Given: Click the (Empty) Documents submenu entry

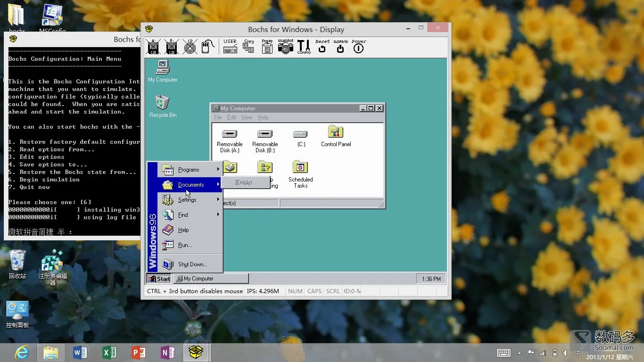Looking at the screenshot, I should click(x=245, y=182).
